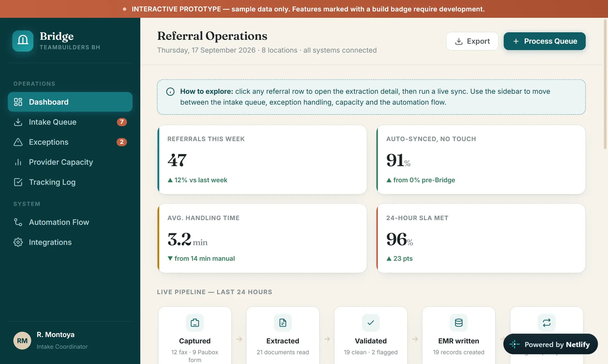Click the Exceptions warning triangle icon
Viewport: 608px width, 364px height.
pyautogui.click(x=18, y=142)
